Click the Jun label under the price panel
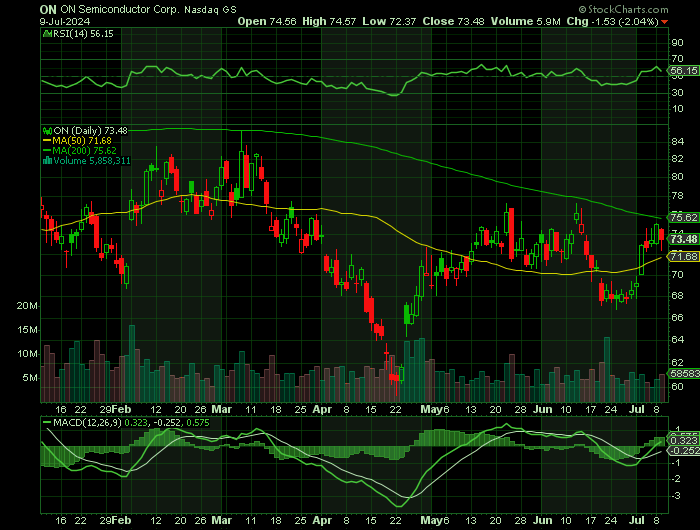The width and height of the screenshot is (700, 530). coord(543,409)
